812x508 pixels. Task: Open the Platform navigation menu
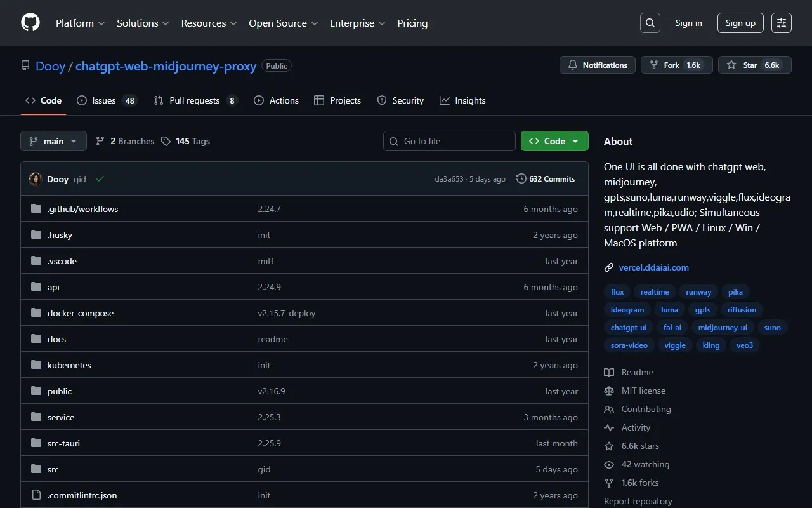pyautogui.click(x=80, y=23)
